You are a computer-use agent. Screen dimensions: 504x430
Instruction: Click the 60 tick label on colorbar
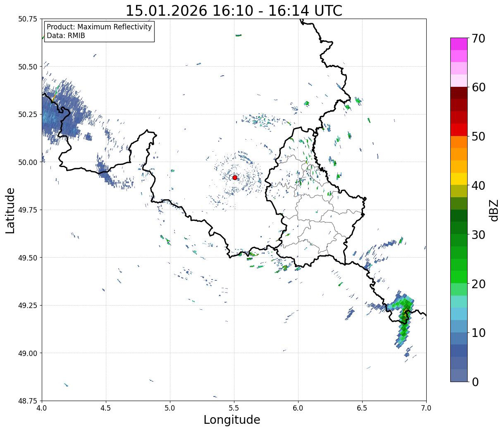click(478, 87)
